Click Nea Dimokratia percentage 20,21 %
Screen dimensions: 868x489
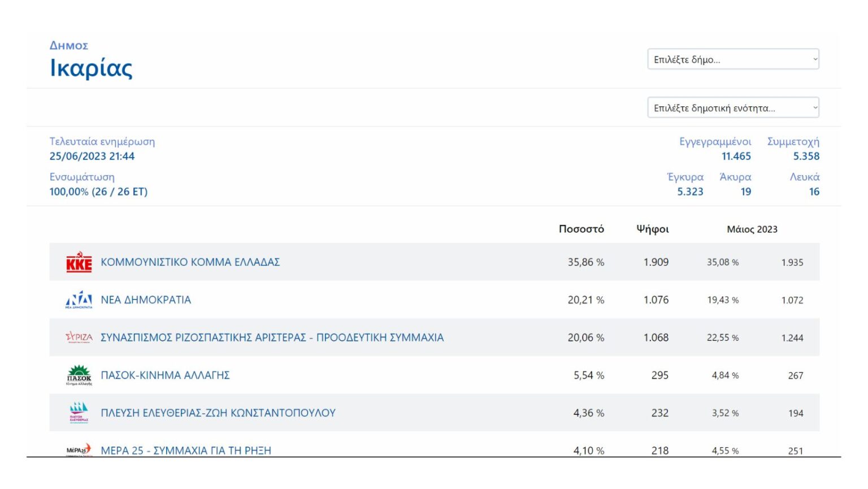pos(586,300)
